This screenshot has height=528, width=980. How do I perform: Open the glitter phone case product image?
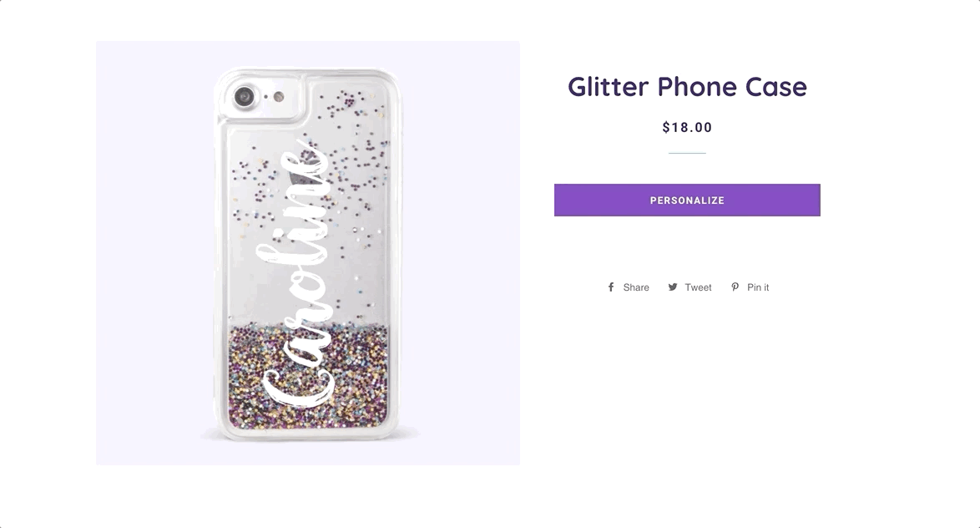(x=308, y=253)
